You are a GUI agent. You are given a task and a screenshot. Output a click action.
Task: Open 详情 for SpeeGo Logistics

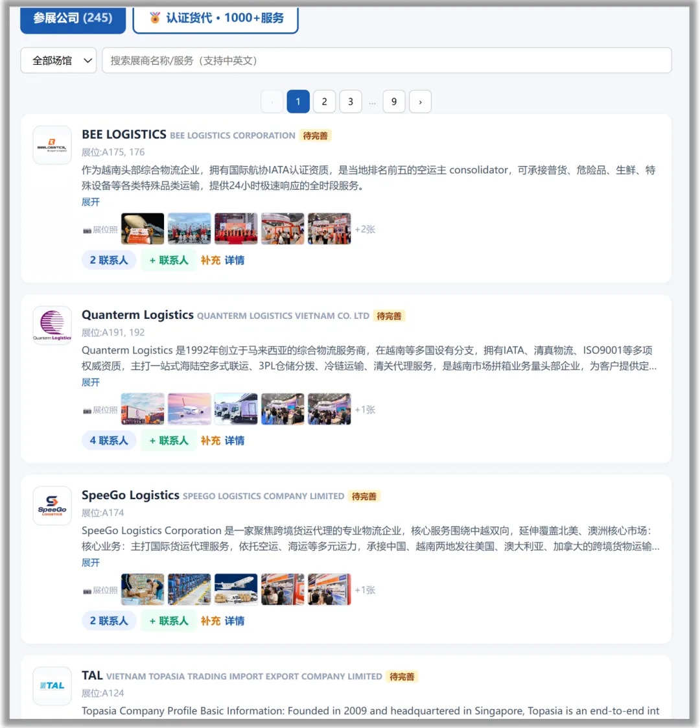coord(235,621)
